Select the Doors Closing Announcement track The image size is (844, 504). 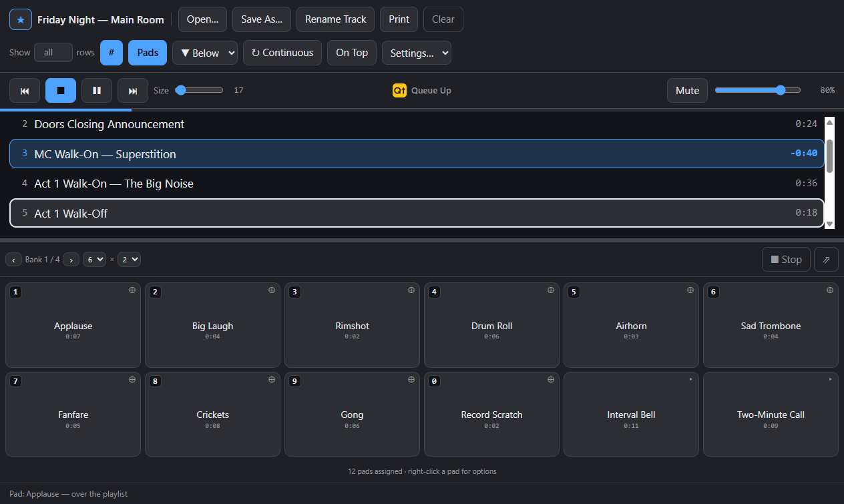pos(417,124)
